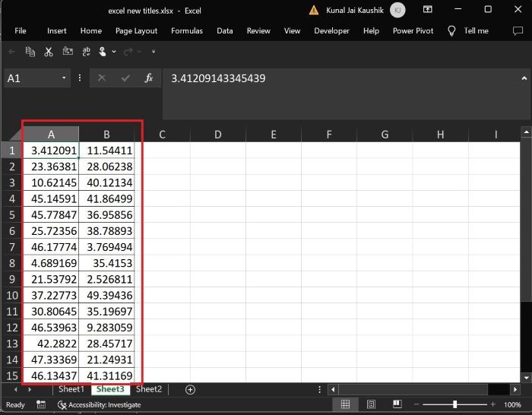532x415 pixels.
Task: Click the formula bar Cancel X icon
Action: (101, 78)
